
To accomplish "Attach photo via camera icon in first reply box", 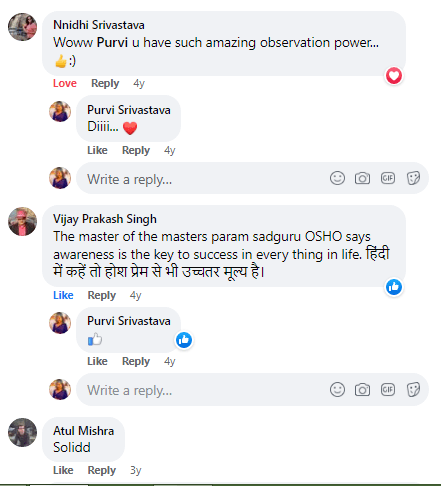I will 362,178.
